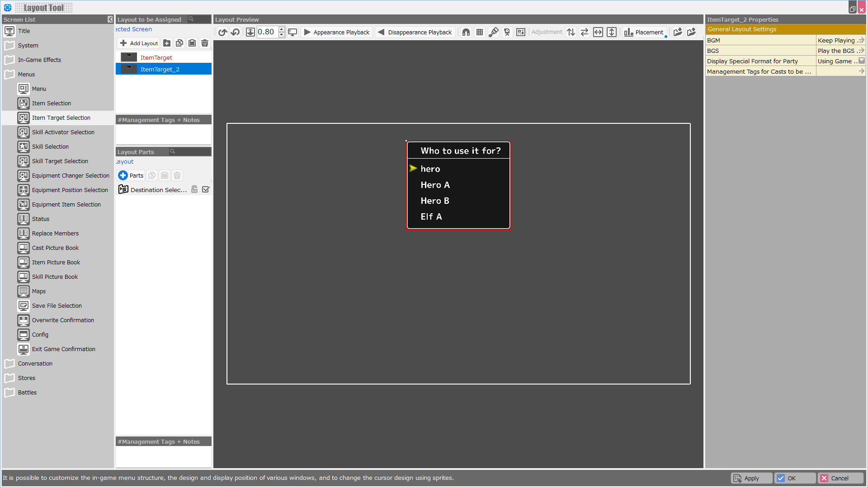The image size is (868, 488).
Task: Click the Disappearance Playback control
Action: click(414, 32)
